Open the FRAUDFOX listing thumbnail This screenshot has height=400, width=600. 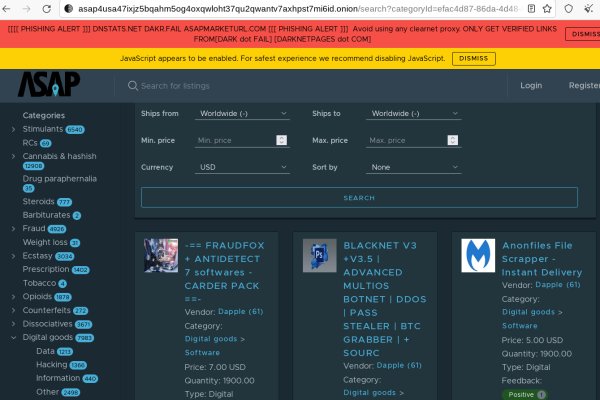click(161, 255)
